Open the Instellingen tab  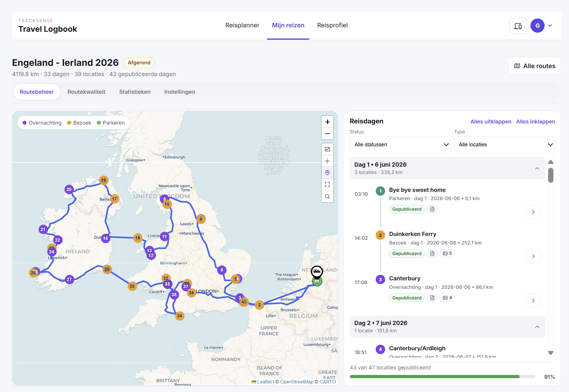point(179,92)
